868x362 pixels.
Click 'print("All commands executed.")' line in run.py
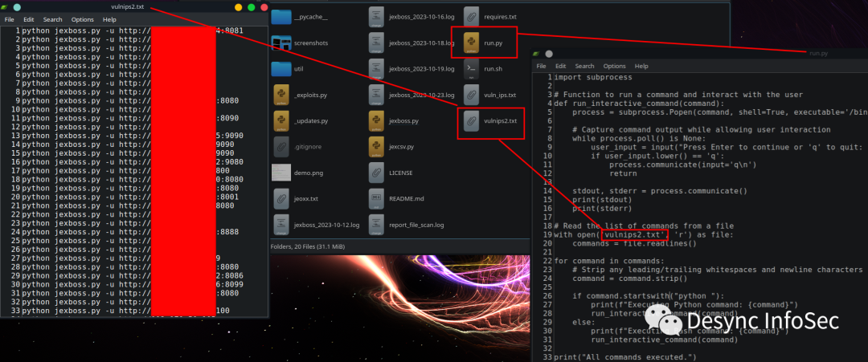pyautogui.click(x=625, y=357)
